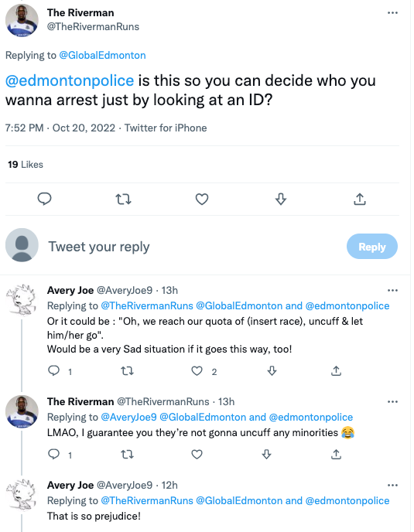This screenshot has width=414, height=532.
Task: Reply to the Riverman's LMAO tweet
Action: 53,455
